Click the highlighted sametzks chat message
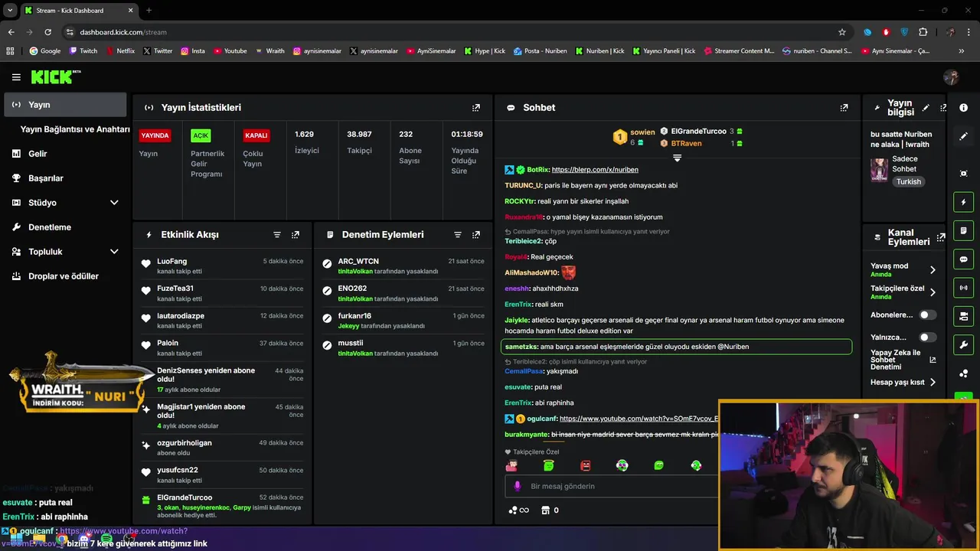The width and height of the screenshot is (980, 551). click(676, 347)
